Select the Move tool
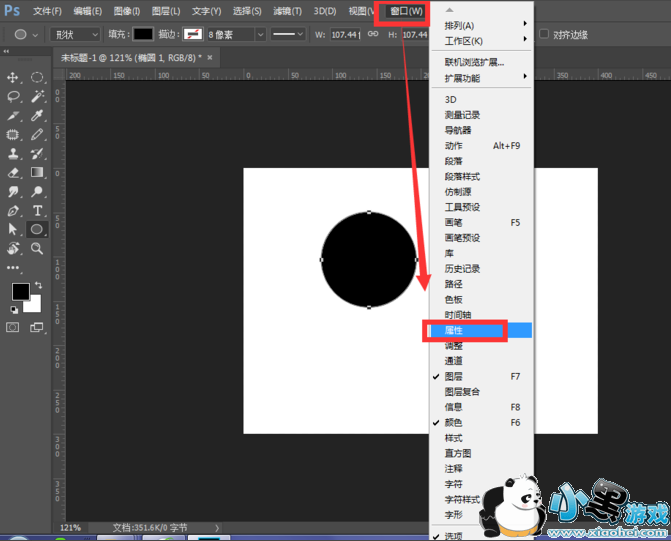671x541 pixels. pos(14,78)
